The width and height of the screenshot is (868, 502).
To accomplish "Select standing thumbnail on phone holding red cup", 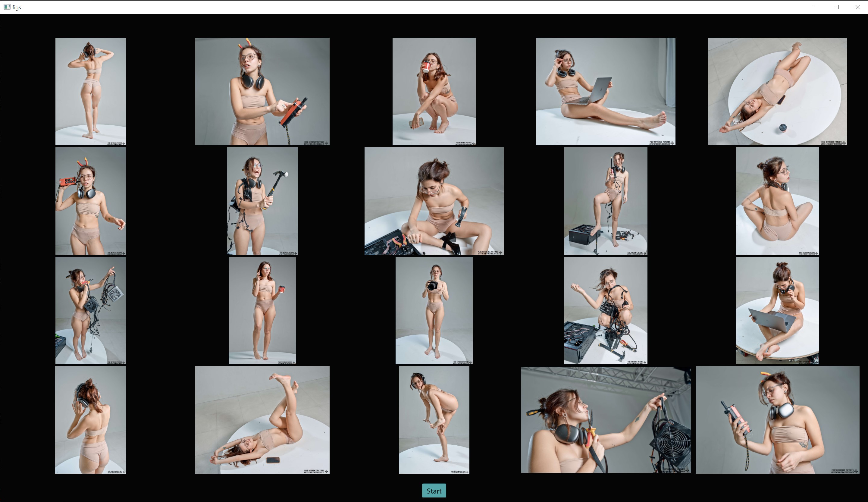I will coord(262,310).
